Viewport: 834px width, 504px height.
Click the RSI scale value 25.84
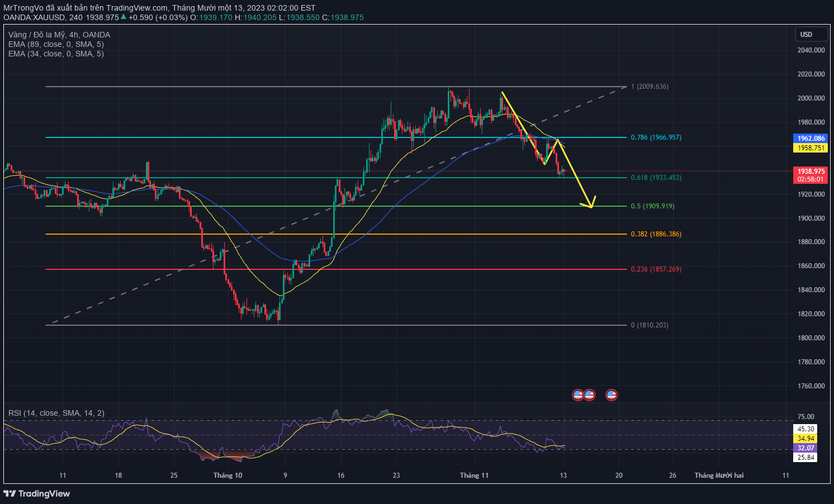point(805,458)
